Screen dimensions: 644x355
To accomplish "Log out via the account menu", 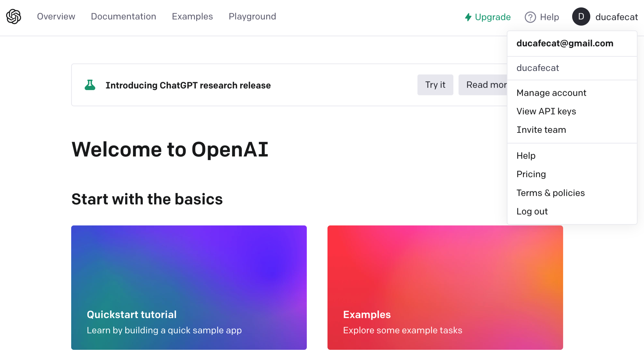I will [x=572, y=211].
